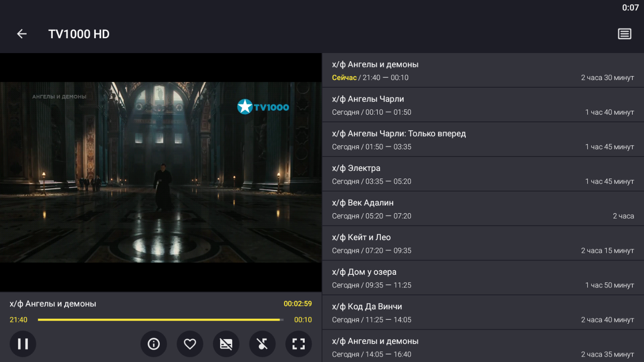Go back using the arrow icon
This screenshot has width=644, height=362.
pyautogui.click(x=21, y=34)
